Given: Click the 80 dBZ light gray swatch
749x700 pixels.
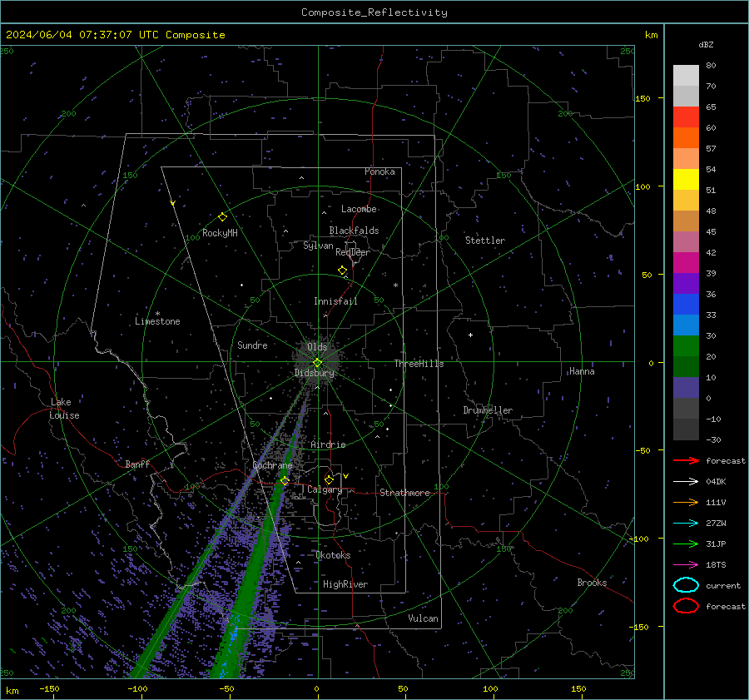Looking at the screenshot, I should coord(686,76).
